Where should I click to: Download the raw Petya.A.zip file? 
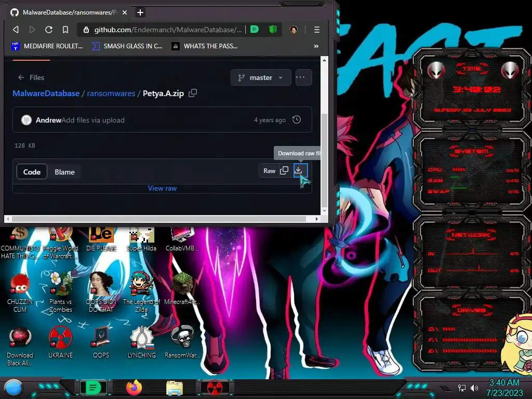[300, 170]
